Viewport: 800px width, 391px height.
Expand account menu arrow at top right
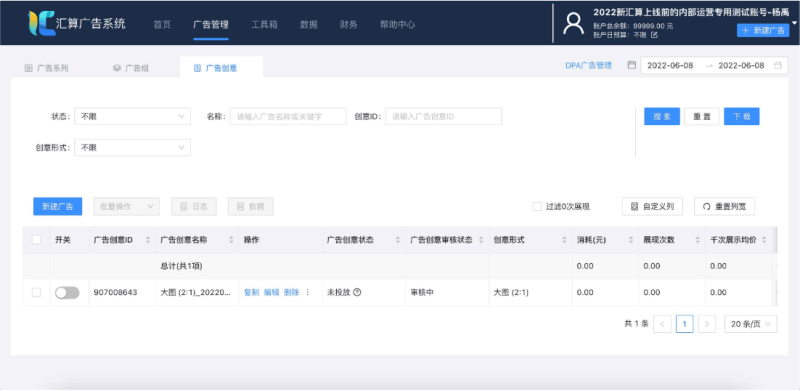795,23
